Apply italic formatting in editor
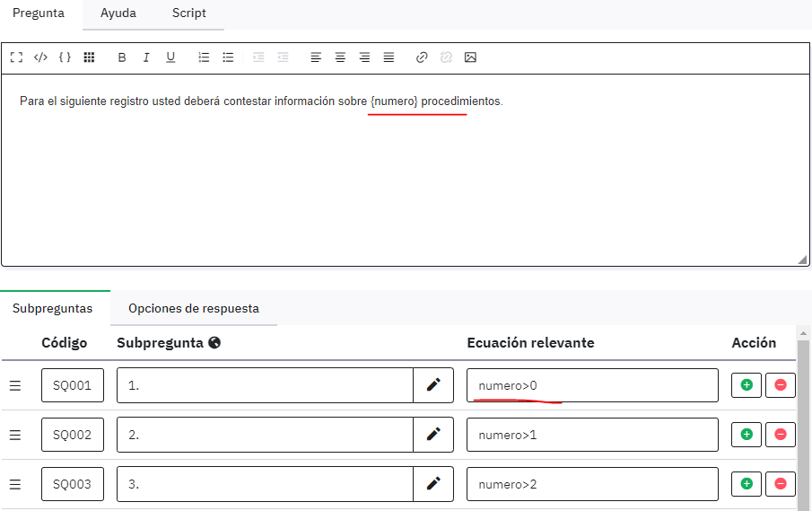The image size is (812, 511). tap(146, 57)
